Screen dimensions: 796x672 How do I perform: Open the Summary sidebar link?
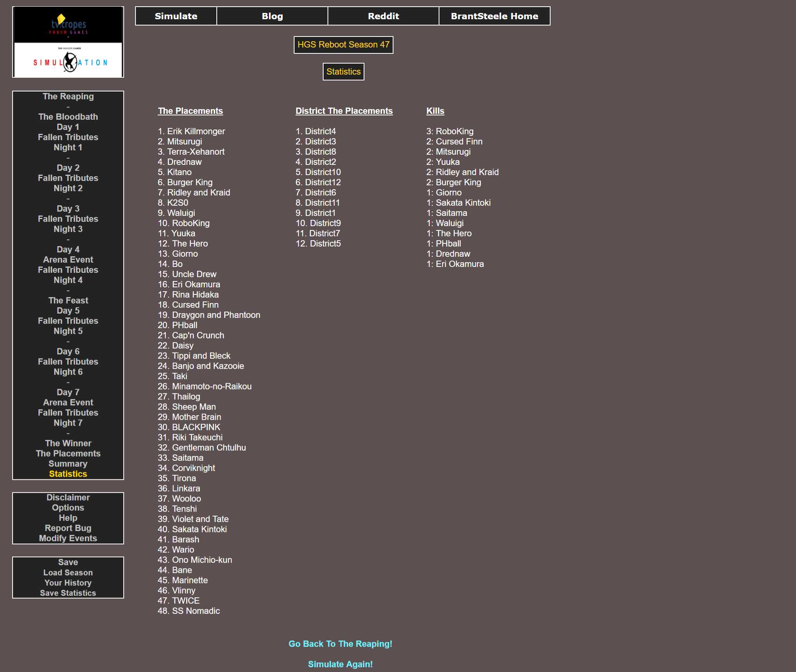point(68,464)
